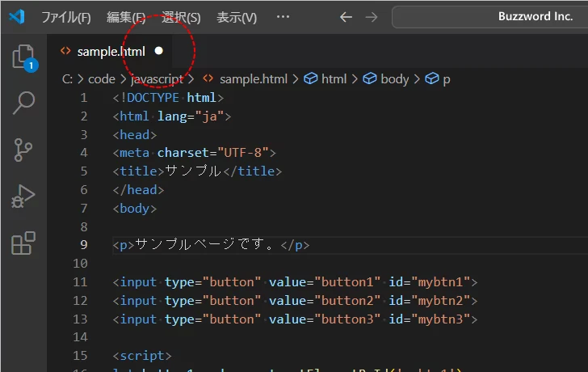Click the meta charset="UTF-8" line
The width and height of the screenshot is (588, 372).
click(194, 153)
